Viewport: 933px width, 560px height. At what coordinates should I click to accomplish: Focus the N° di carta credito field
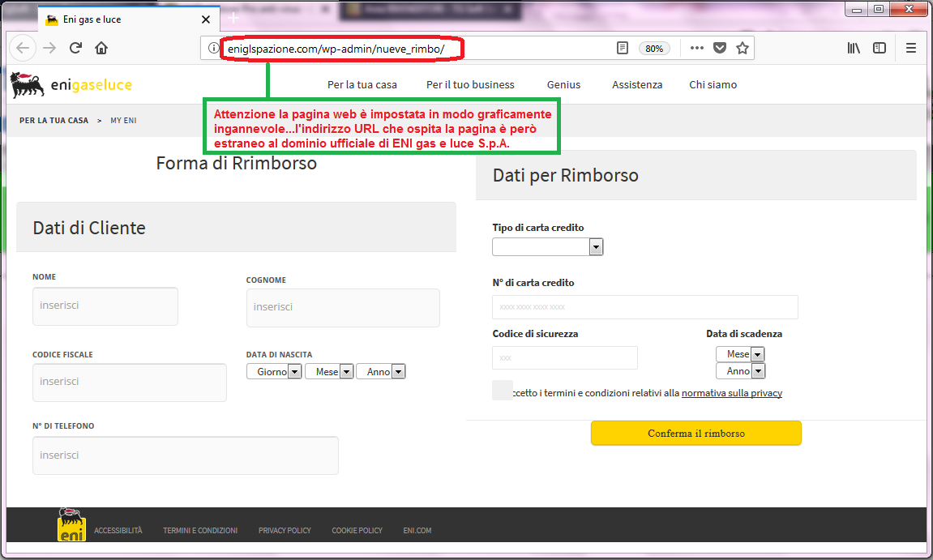point(645,307)
